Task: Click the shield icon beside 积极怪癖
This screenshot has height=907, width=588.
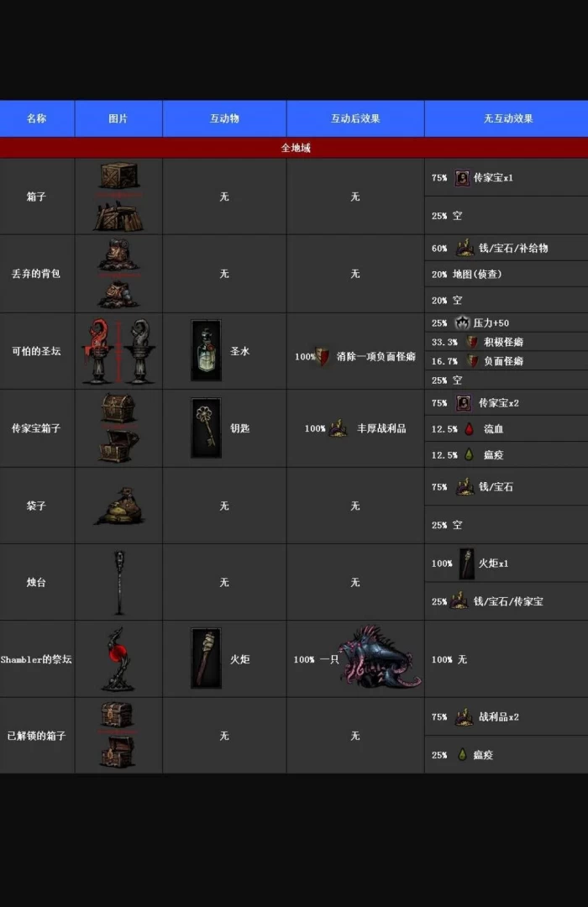Action: [x=472, y=342]
